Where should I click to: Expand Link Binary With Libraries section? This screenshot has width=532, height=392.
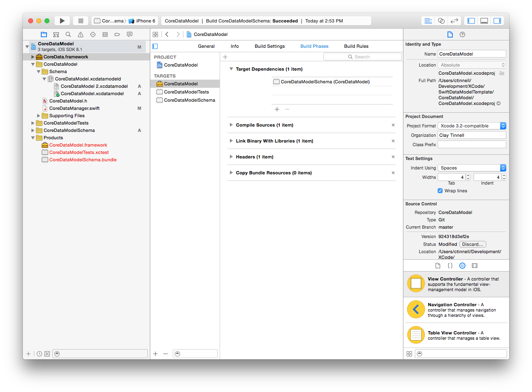[x=231, y=141]
